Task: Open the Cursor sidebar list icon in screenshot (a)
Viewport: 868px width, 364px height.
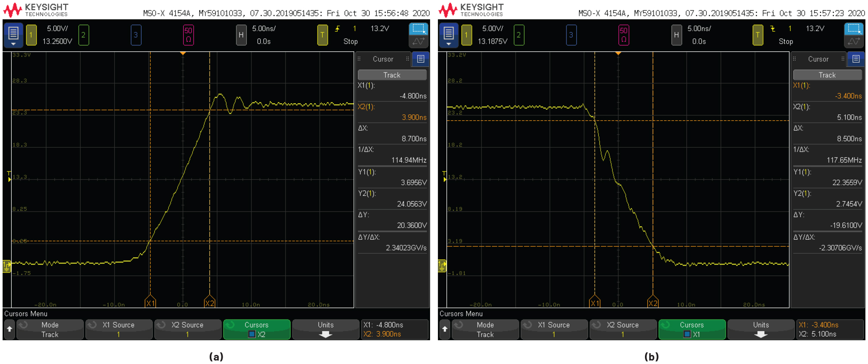Action: tap(421, 59)
